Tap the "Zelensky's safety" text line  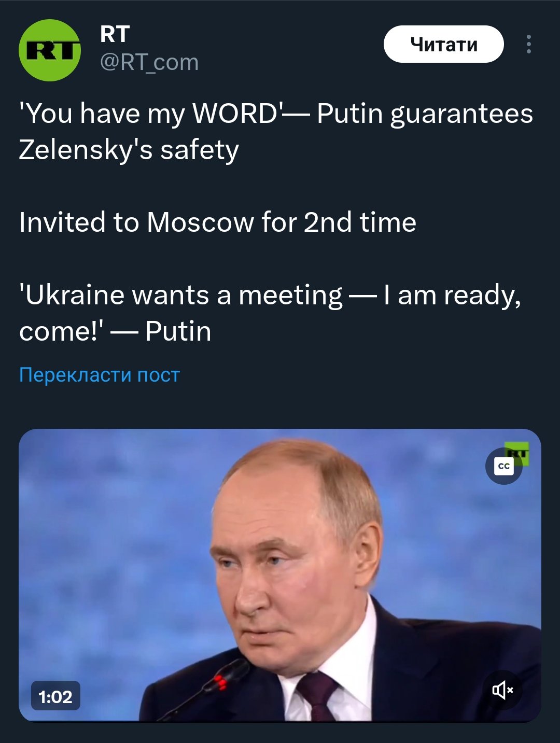pos(129,150)
